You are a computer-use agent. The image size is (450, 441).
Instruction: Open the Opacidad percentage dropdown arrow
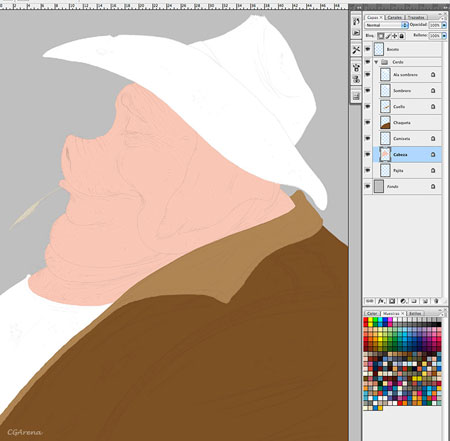tap(444, 25)
